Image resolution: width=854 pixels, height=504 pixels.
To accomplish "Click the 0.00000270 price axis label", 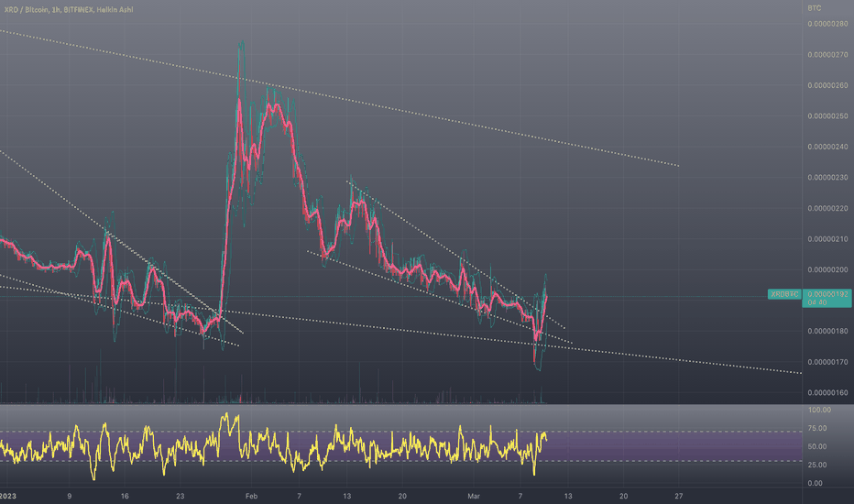I will pyautogui.click(x=827, y=55).
